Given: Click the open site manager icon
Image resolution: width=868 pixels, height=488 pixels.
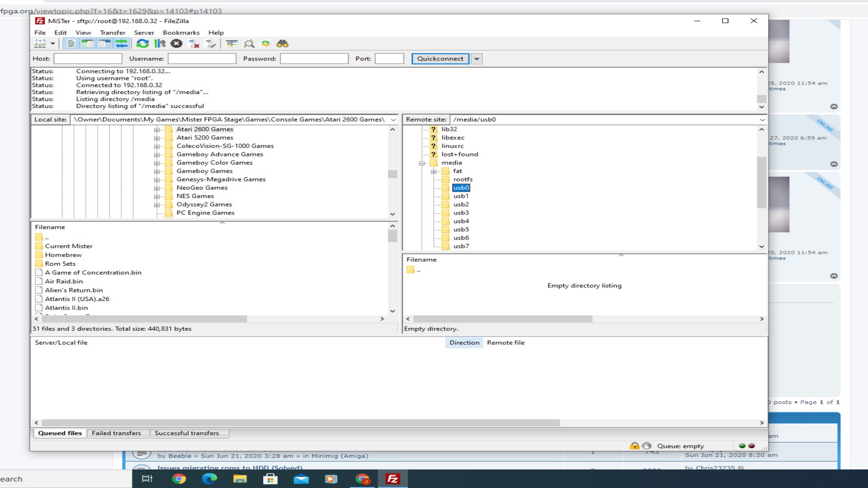Looking at the screenshot, I should [x=40, y=43].
